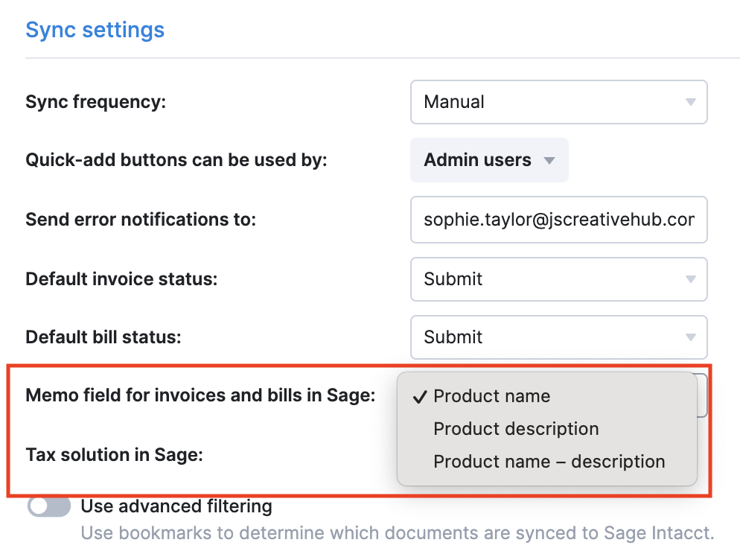This screenshot has height=560, width=740.
Task: Click the Send error notifications to label
Action: (141, 220)
